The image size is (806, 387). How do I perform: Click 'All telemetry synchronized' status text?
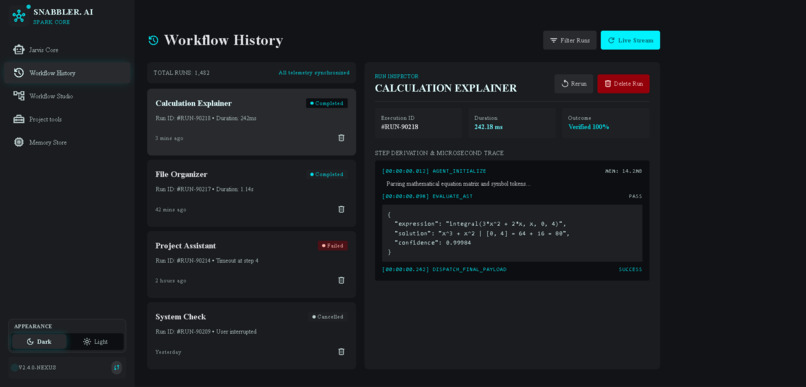click(x=314, y=73)
